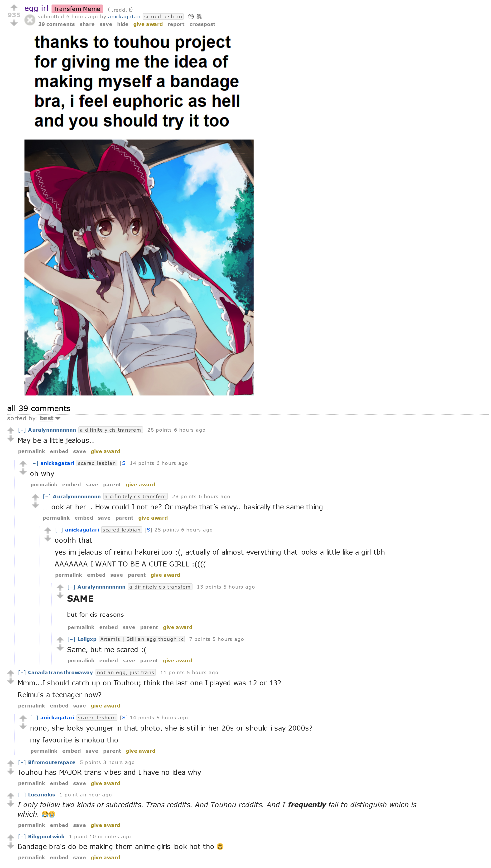Click the Reimu bandage meme image
Image resolution: width=491 pixels, height=868 pixels.
(139, 267)
